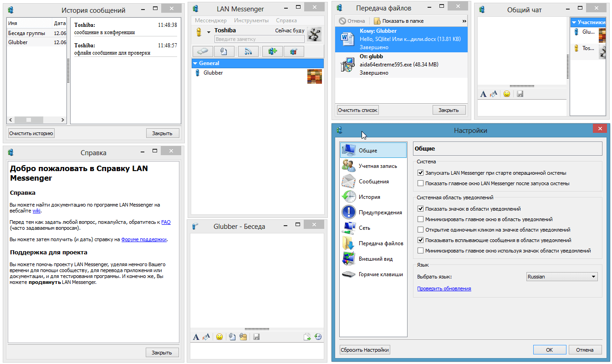This screenshot has height=364, width=612.
Task: Click Сбросить Настройки button
Action: 365,350
